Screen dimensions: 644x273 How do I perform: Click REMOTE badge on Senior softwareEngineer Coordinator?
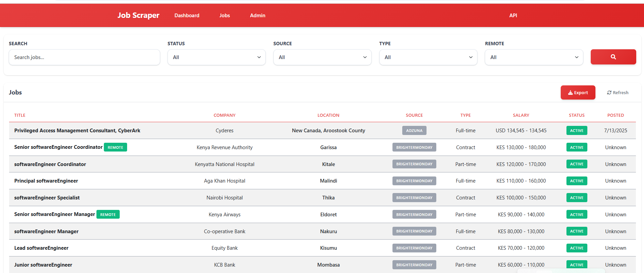[x=115, y=147]
